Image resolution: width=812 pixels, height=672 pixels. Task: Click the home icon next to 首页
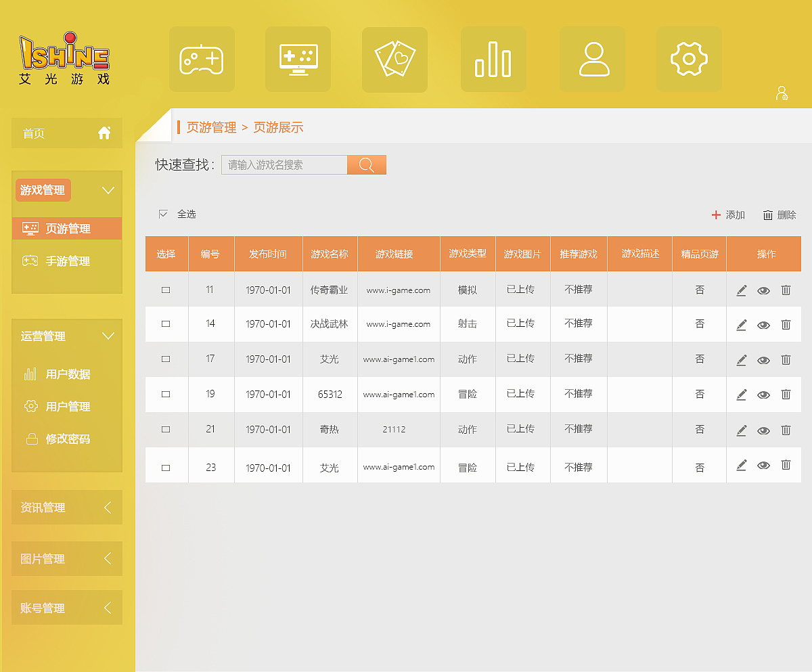pyautogui.click(x=104, y=133)
